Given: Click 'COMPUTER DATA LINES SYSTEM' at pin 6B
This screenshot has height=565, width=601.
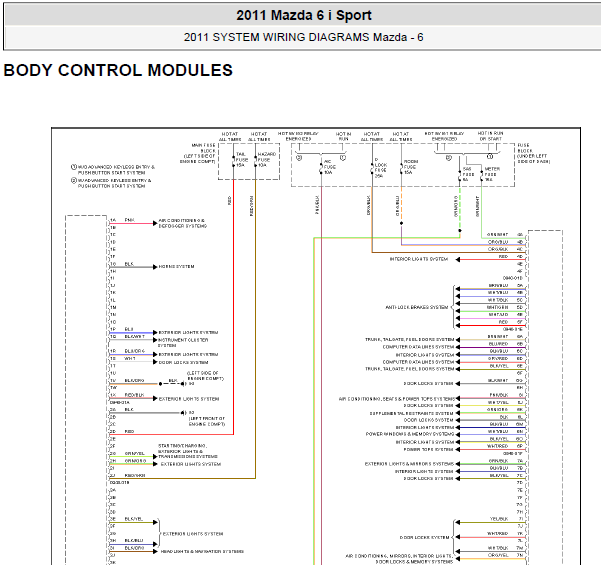Looking at the screenshot, I should (x=418, y=347).
